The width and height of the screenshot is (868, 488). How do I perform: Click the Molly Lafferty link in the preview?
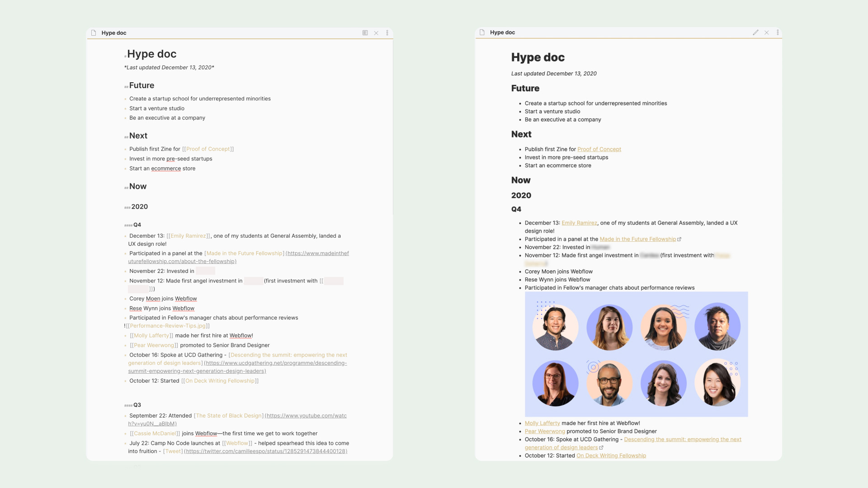coord(542,423)
